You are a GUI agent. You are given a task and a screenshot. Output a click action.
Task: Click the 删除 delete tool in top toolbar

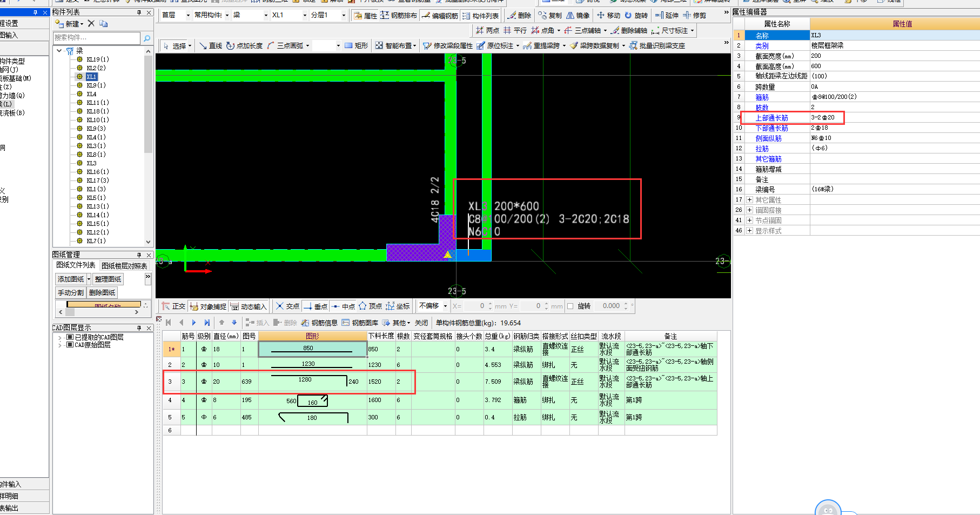click(519, 16)
